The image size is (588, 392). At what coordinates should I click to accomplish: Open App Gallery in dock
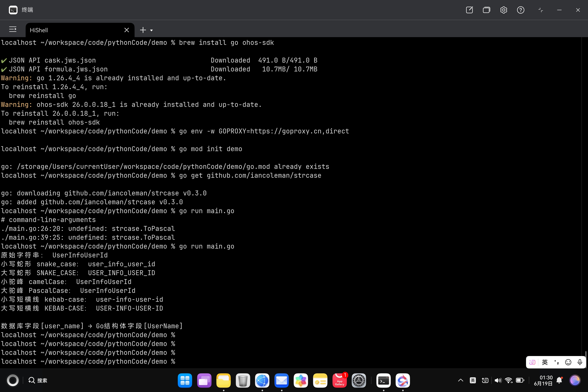tap(339, 381)
